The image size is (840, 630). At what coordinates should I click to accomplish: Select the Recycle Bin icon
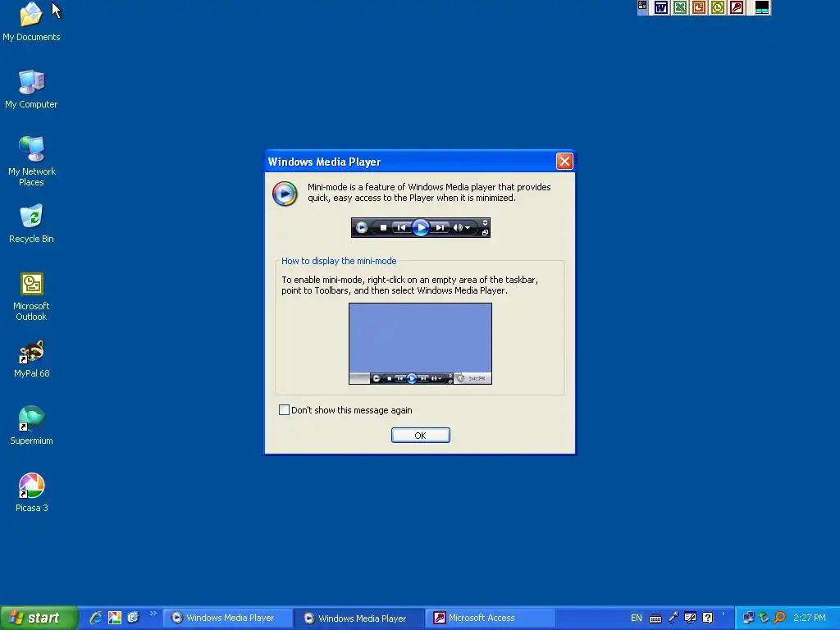pos(31,223)
